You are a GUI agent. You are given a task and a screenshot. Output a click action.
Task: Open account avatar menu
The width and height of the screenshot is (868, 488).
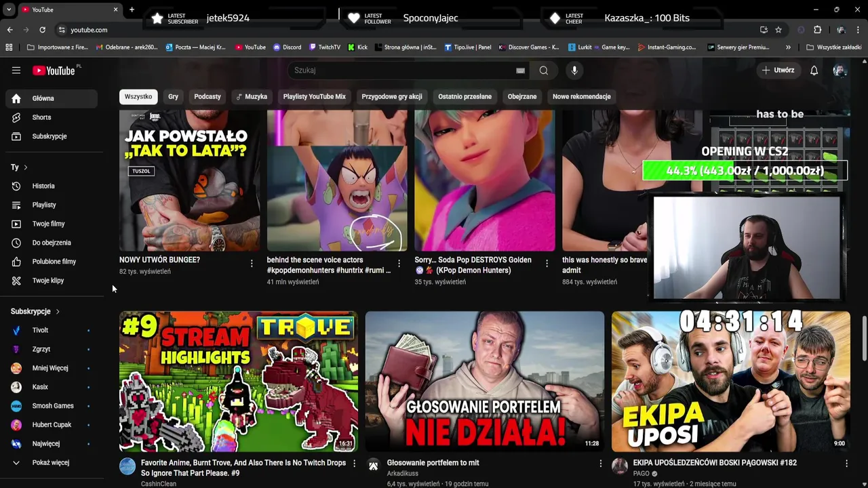pos(840,70)
